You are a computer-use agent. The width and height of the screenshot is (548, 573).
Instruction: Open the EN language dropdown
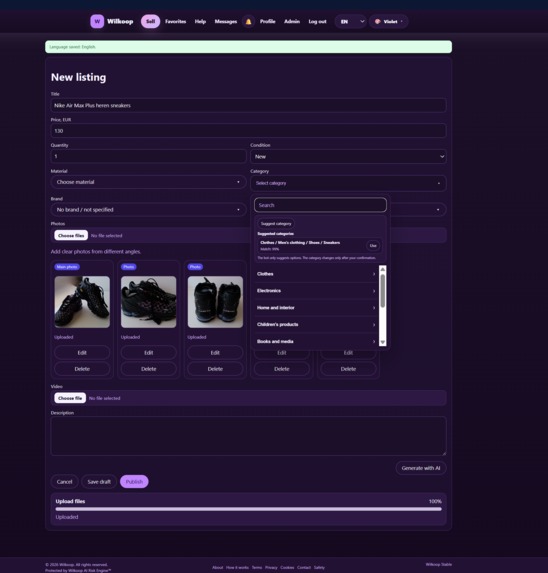click(351, 22)
